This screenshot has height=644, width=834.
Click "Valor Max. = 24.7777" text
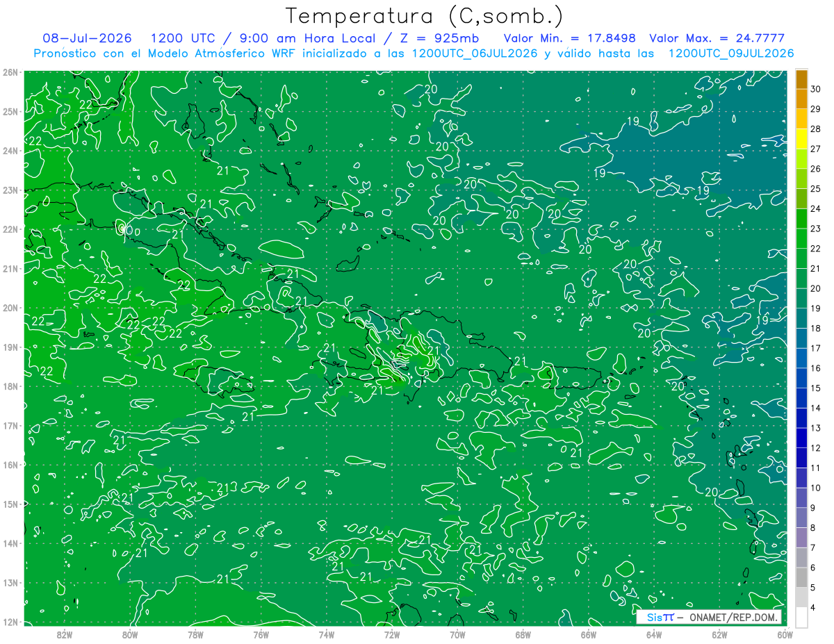(717, 38)
